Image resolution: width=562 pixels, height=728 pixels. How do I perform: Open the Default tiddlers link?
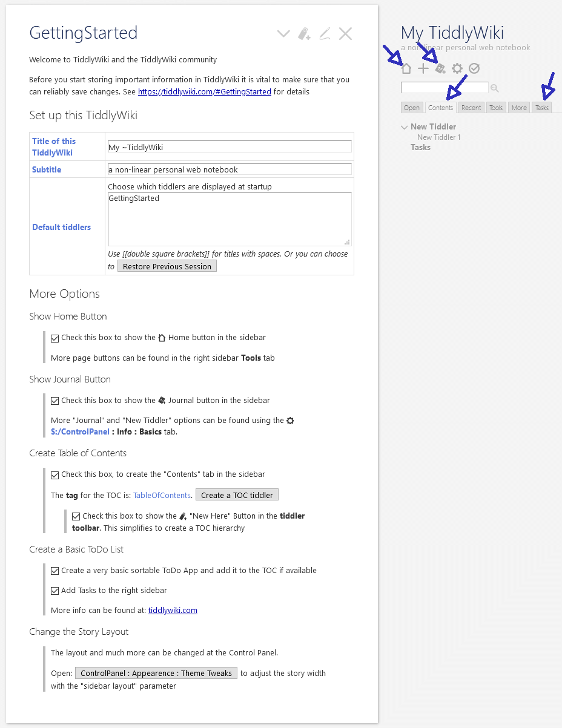pyautogui.click(x=61, y=227)
